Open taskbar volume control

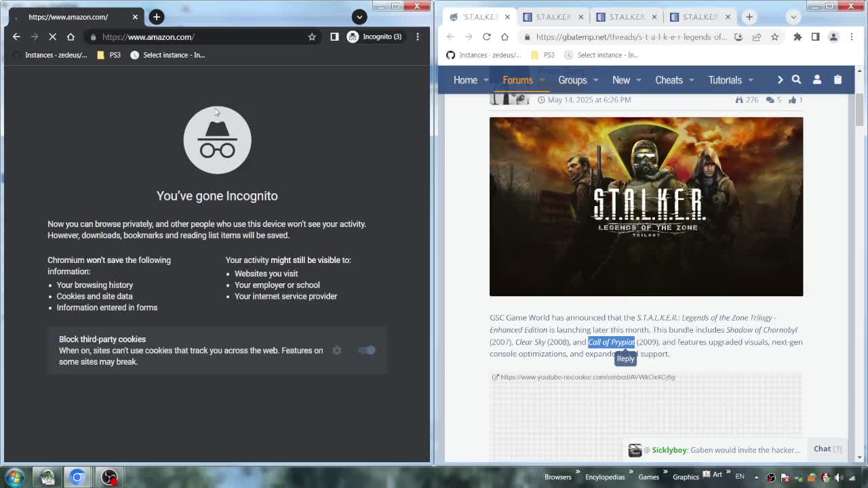(839, 477)
